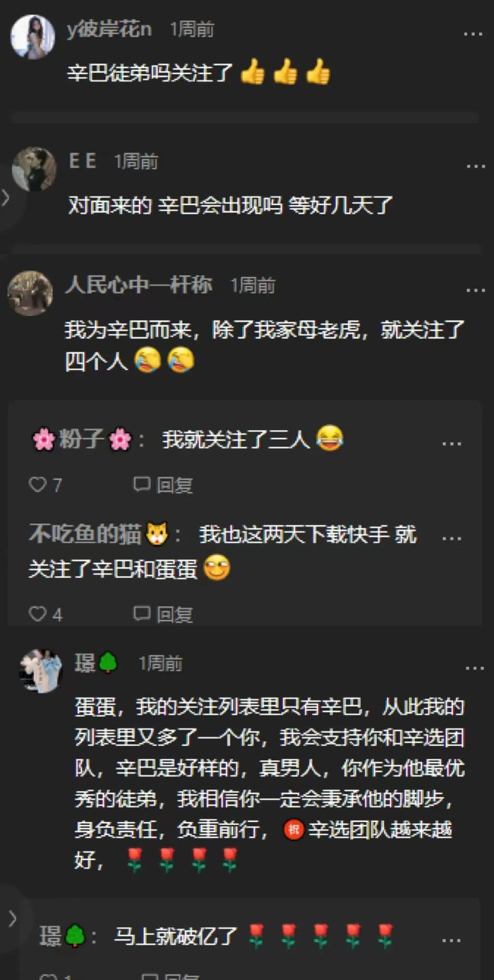View E E profile avatar

34,169
